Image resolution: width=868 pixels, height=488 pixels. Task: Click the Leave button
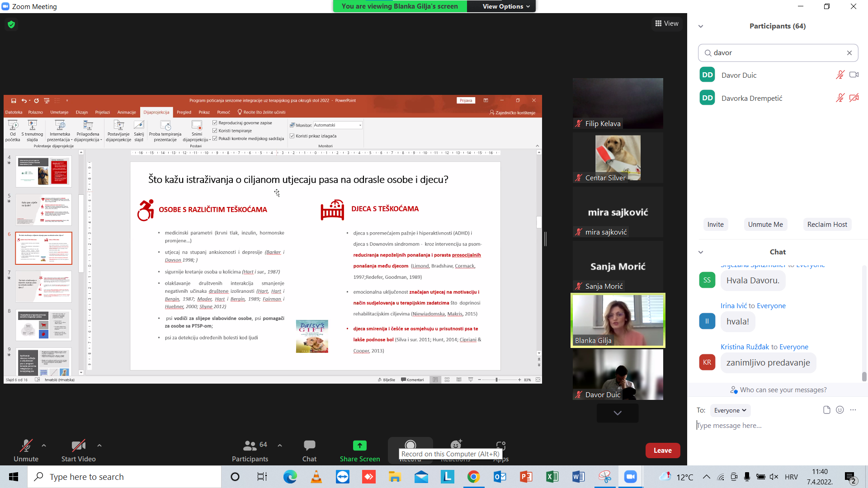(x=662, y=450)
